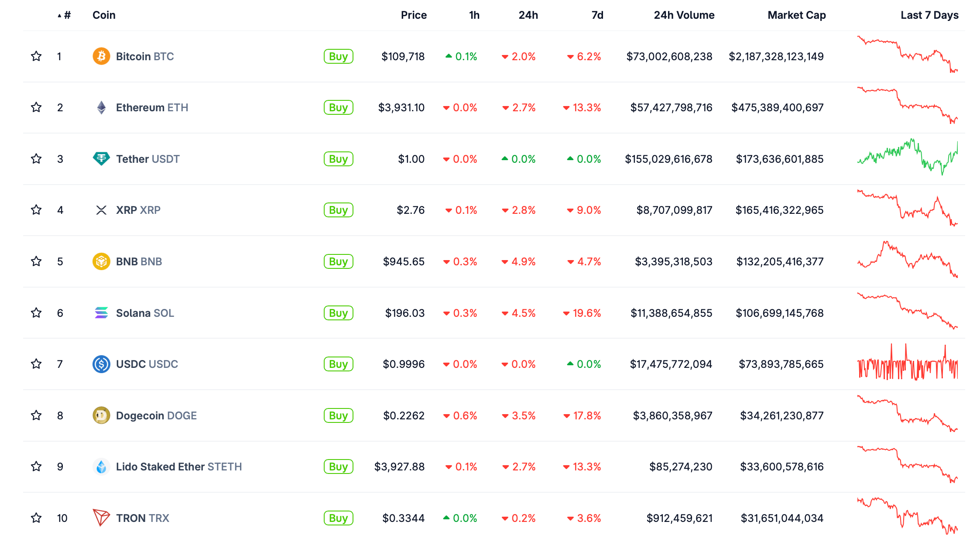Toggle the watchlist star for Solana
The width and height of the screenshot is (980, 542).
pos(36,313)
